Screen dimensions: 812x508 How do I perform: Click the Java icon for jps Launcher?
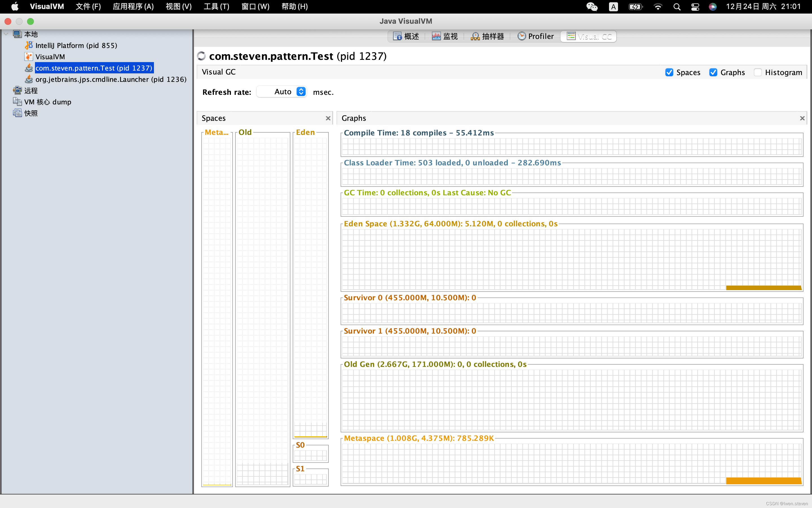tap(29, 79)
